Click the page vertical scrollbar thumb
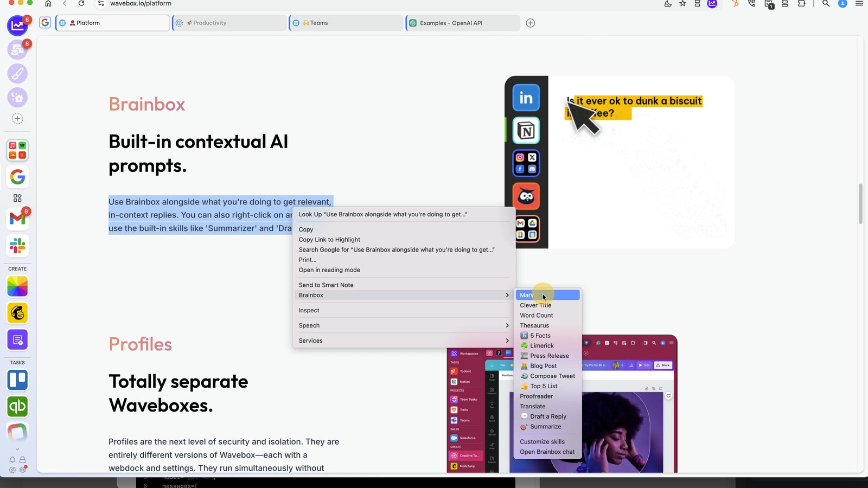 tap(860, 204)
